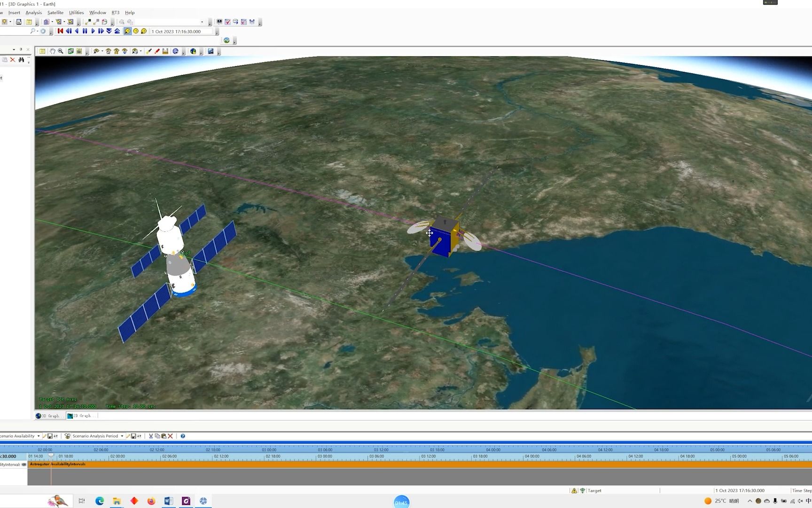Click the print icon in main toolbar

tap(19, 22)
